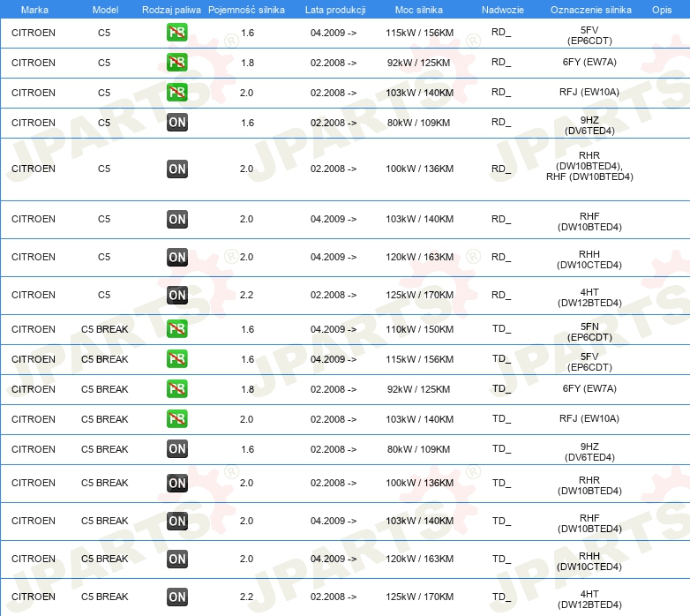690x616 pixels.
Task: Click 04.2009 -> in C5 5FV row
Action: coord(334,33)
